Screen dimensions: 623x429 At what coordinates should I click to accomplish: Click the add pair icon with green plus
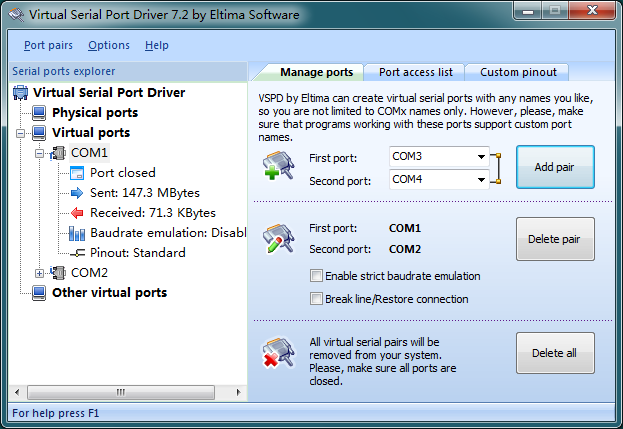pos(278,165)
